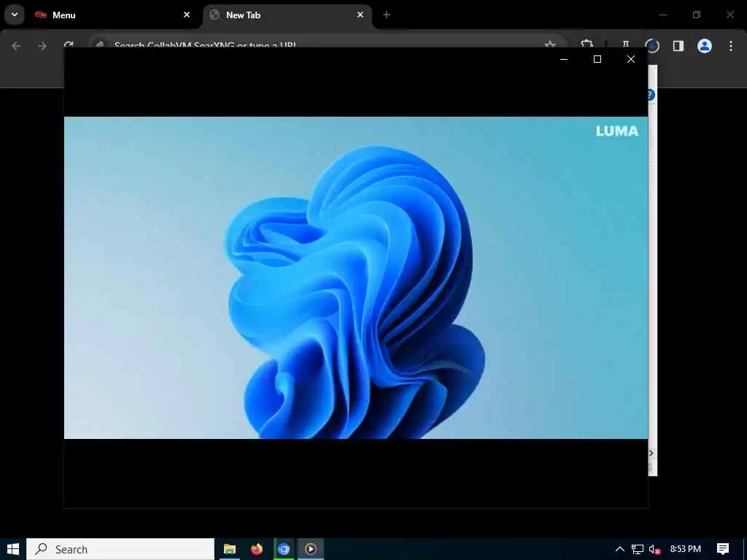Restore down the Chrome browser window
747x560 pixels.
[697, 15]
